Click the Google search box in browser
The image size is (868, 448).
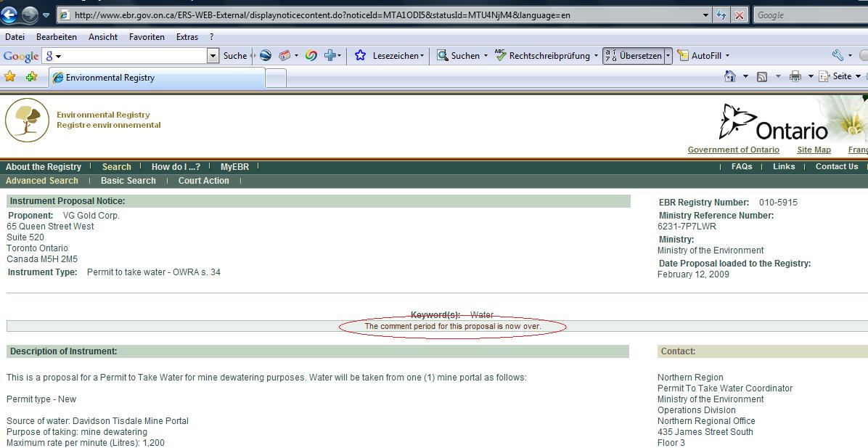pyautogui.click(x=811, y=15)
